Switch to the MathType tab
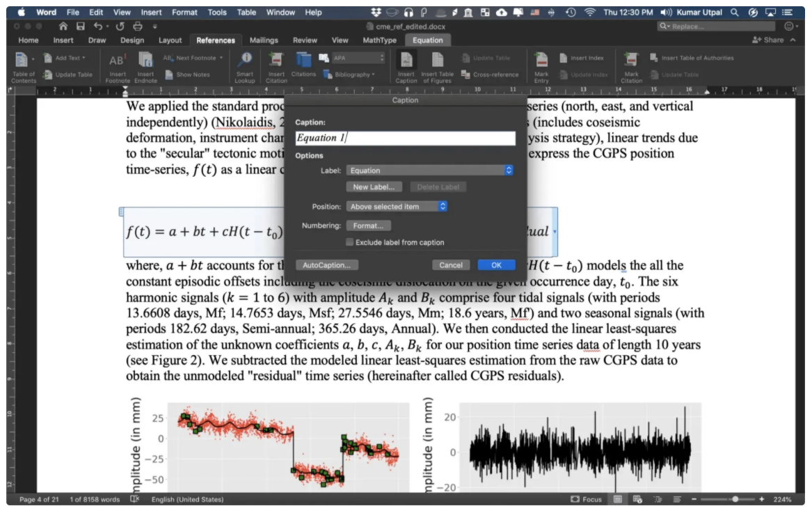The width and height of the screenshot is (812, 513). point(379,40)
